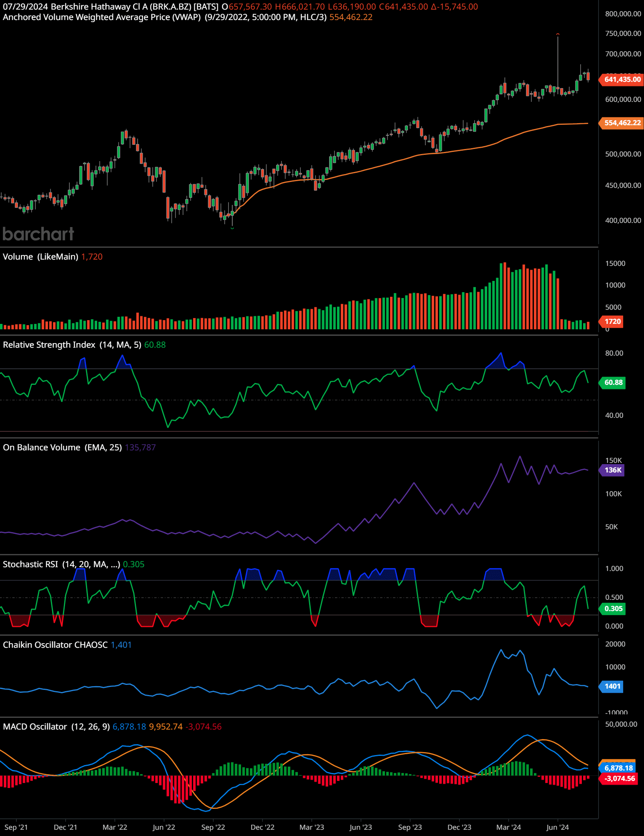Click the Mar '24 date axis label

tap(508, 827)
